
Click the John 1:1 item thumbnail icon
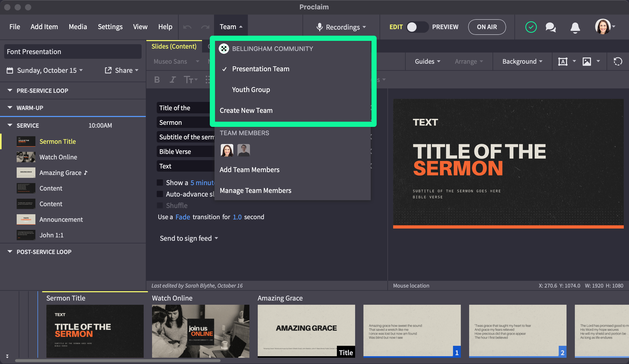point(26,235)
